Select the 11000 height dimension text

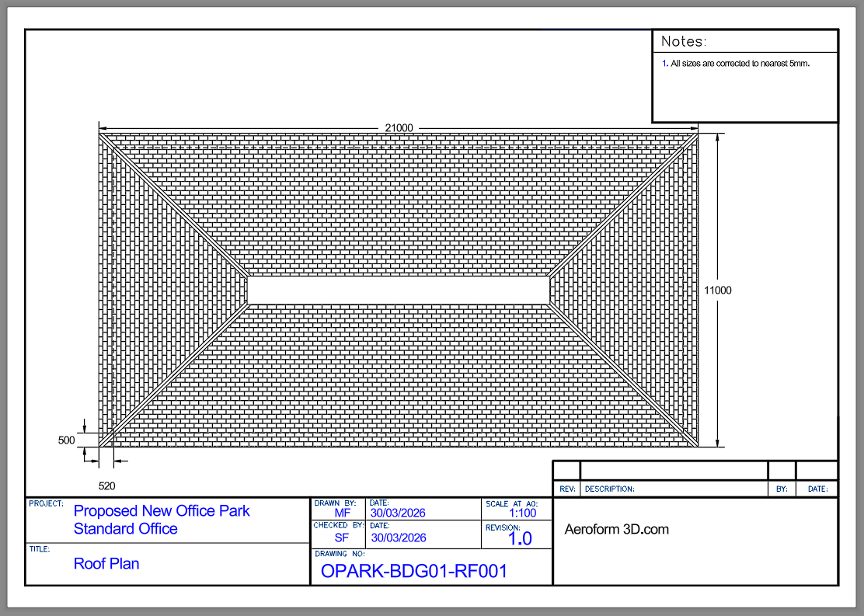[718, 291]
